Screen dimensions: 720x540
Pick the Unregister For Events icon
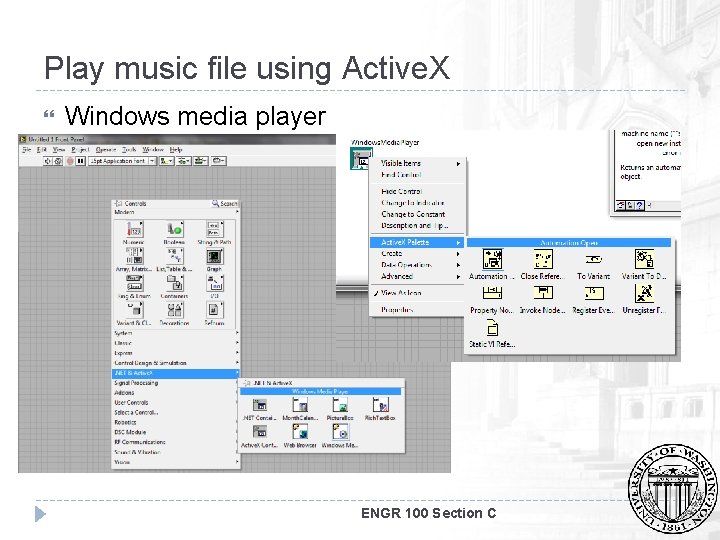(644, 293)
